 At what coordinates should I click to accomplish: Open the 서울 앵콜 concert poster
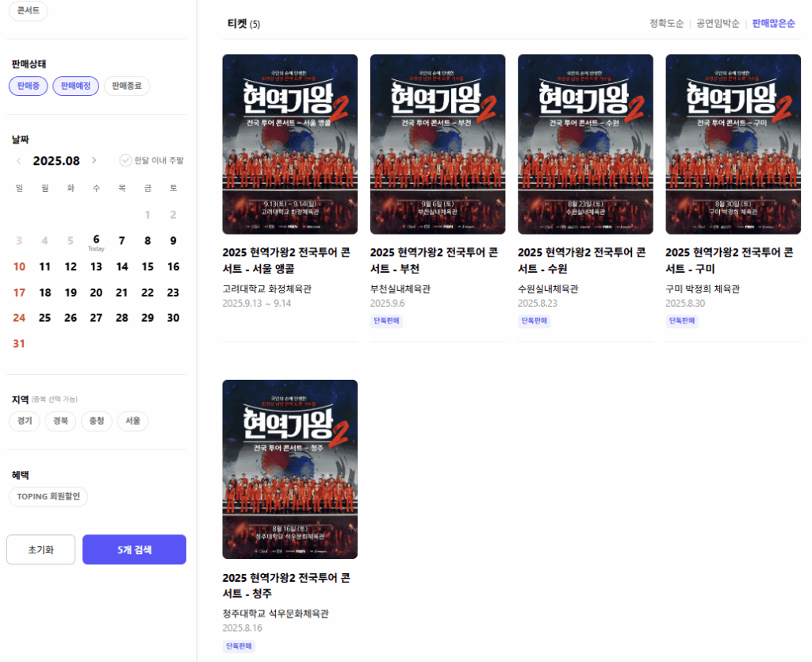289,144
